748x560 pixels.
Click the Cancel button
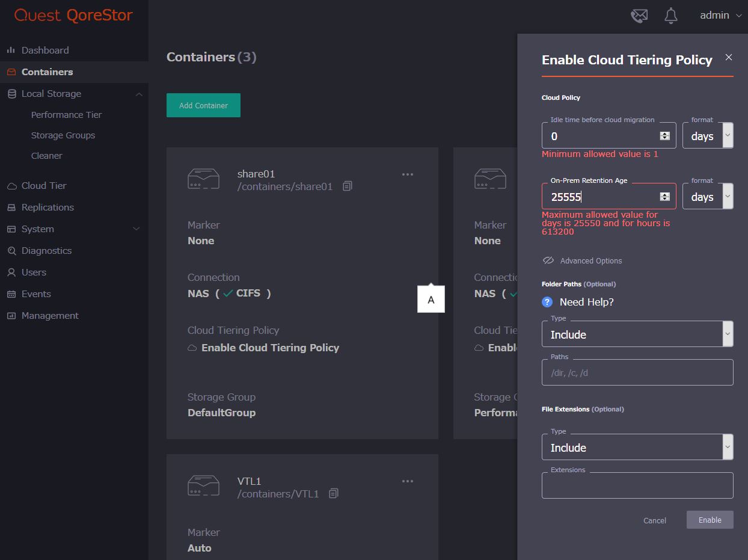[655, 520]
